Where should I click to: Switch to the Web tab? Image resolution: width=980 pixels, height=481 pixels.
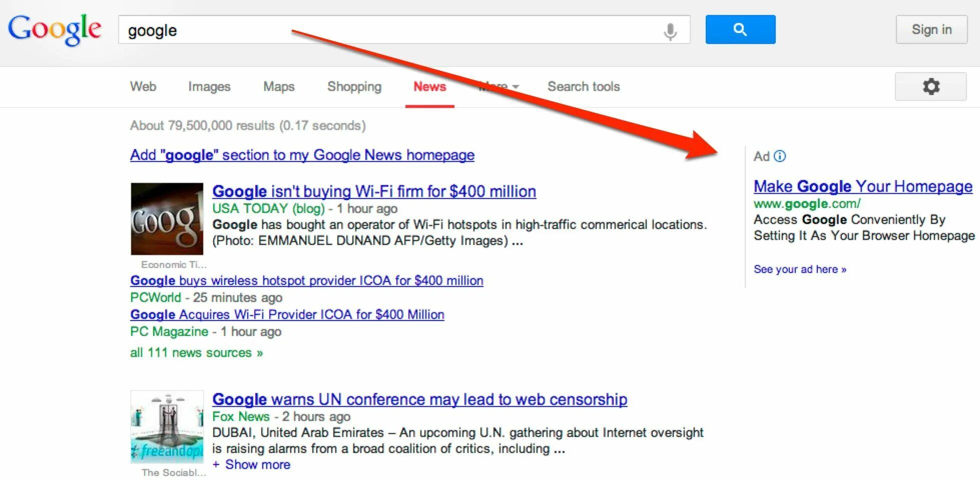click(x=143, y=86)
